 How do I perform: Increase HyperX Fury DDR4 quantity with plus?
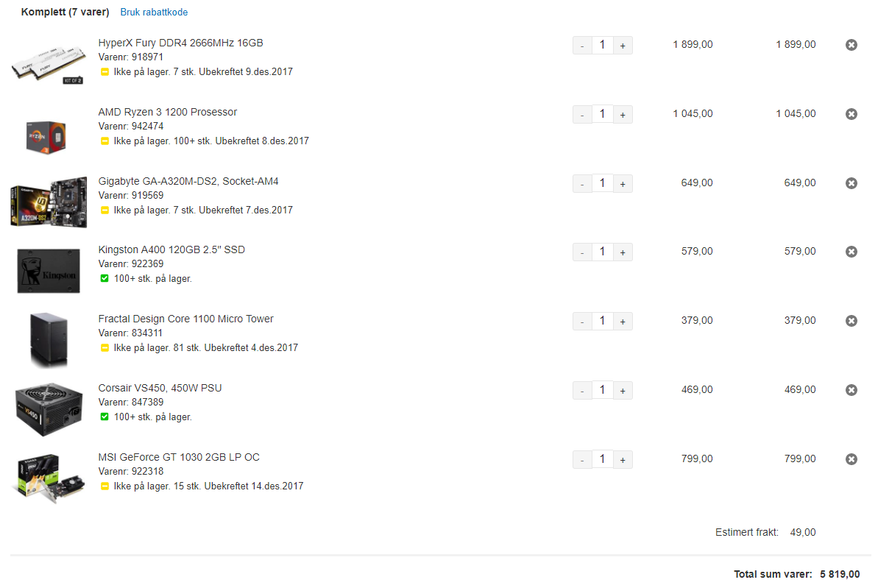[x=623, y=46]
